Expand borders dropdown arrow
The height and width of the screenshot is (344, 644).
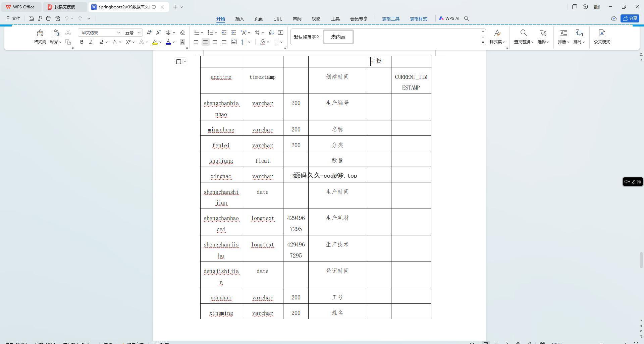(281, 42)
